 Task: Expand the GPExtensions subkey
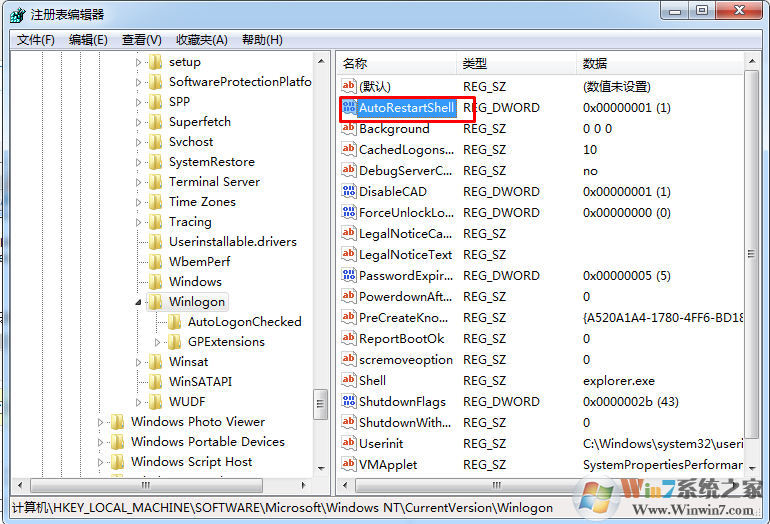point(157,342)
